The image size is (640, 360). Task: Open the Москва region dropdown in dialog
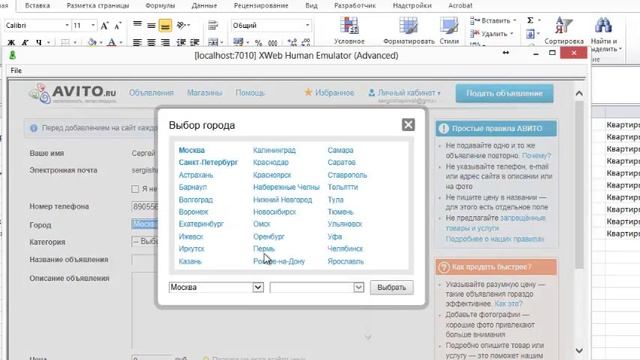[x=258, y=287]
